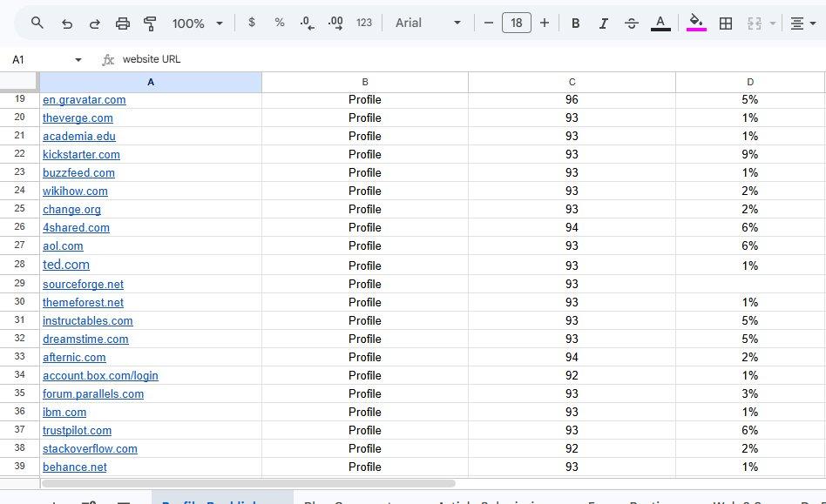Open the trustpilot.com link
826x504 pixels.
tap(77, 430)
